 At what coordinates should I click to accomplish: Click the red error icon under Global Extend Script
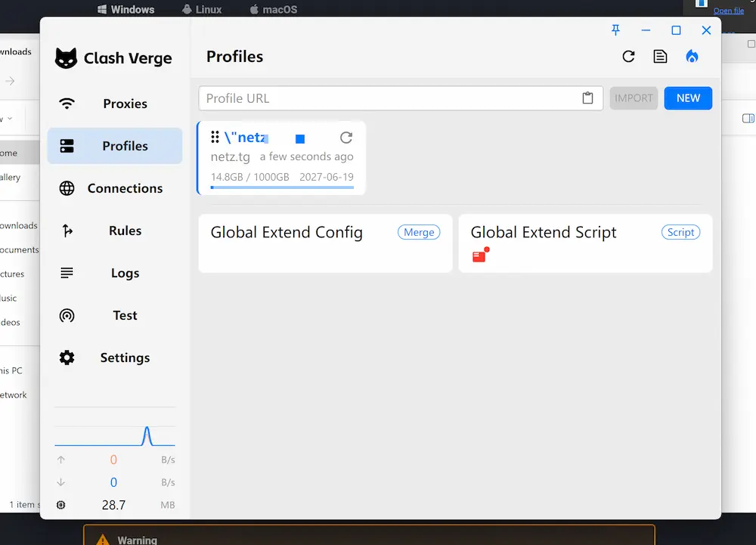479,255
